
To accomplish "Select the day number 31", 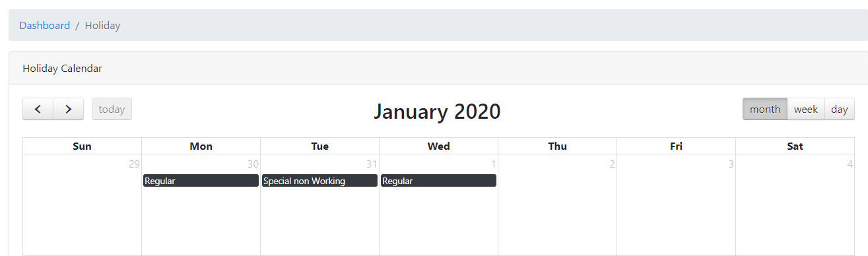I will tap(372, 164).
